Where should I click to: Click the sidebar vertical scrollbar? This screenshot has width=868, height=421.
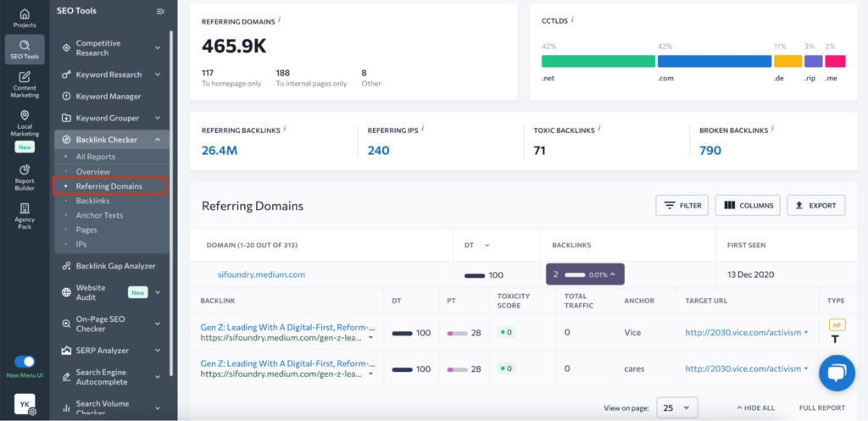click(171, 202)
